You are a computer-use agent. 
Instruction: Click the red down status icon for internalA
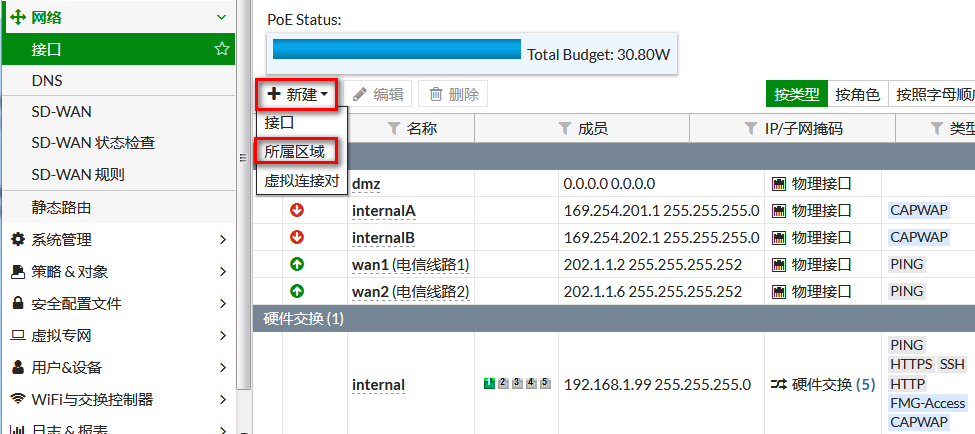click(297, 210)
